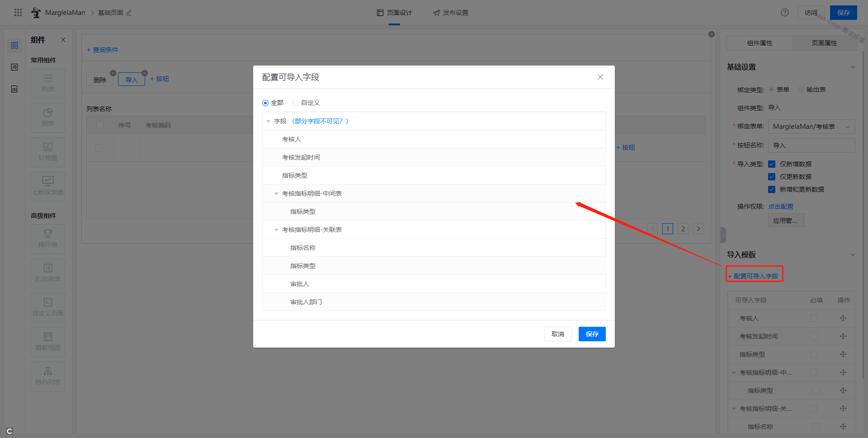This screenshot has height=438, width=868.
Task: Close the 组件 panel with X
Action: tap(63, 40)
